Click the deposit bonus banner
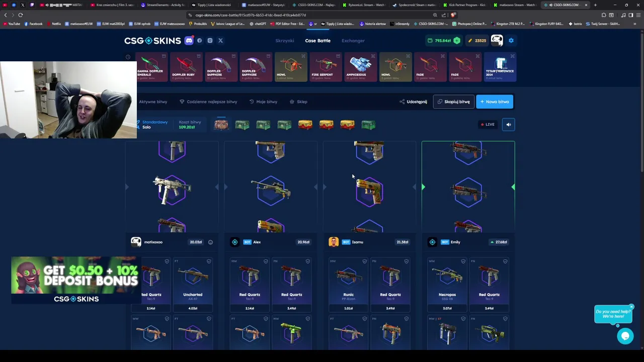 pos(75,281)
